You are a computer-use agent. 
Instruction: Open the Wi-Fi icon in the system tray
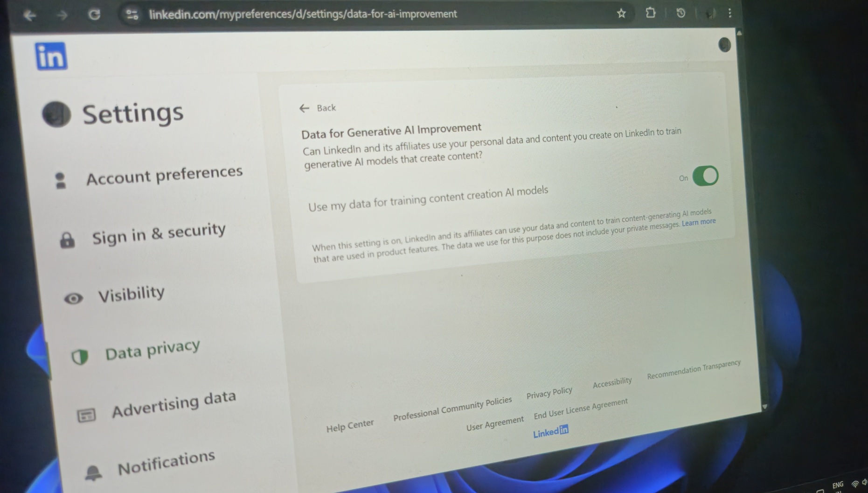click(x=855, y=484)
